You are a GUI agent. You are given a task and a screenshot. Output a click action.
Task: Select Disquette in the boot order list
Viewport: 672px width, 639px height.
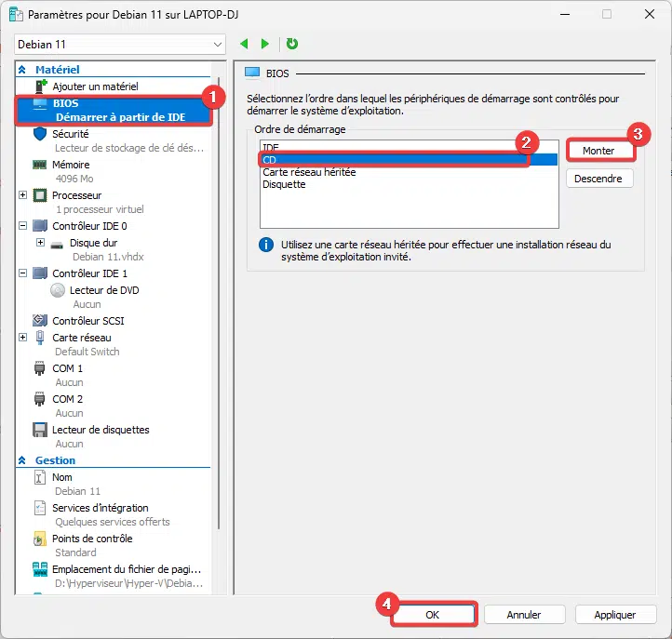(x=409, y=184)
